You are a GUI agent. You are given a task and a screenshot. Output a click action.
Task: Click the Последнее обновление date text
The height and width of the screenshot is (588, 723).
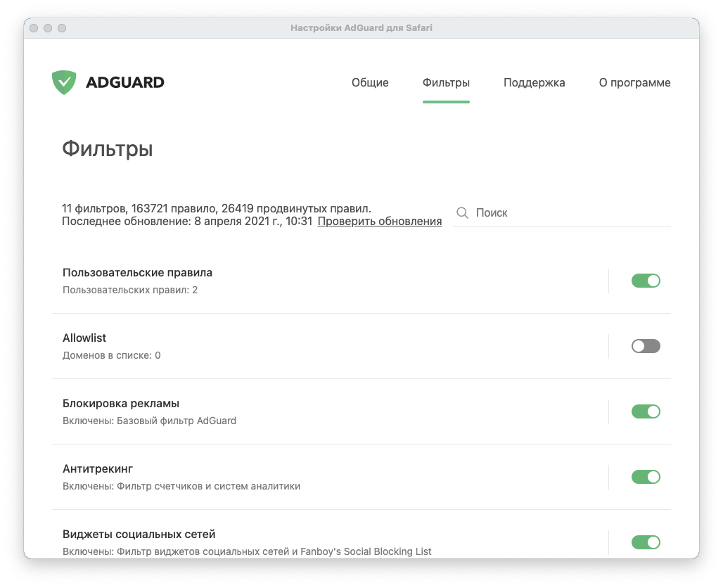point(187,222)
